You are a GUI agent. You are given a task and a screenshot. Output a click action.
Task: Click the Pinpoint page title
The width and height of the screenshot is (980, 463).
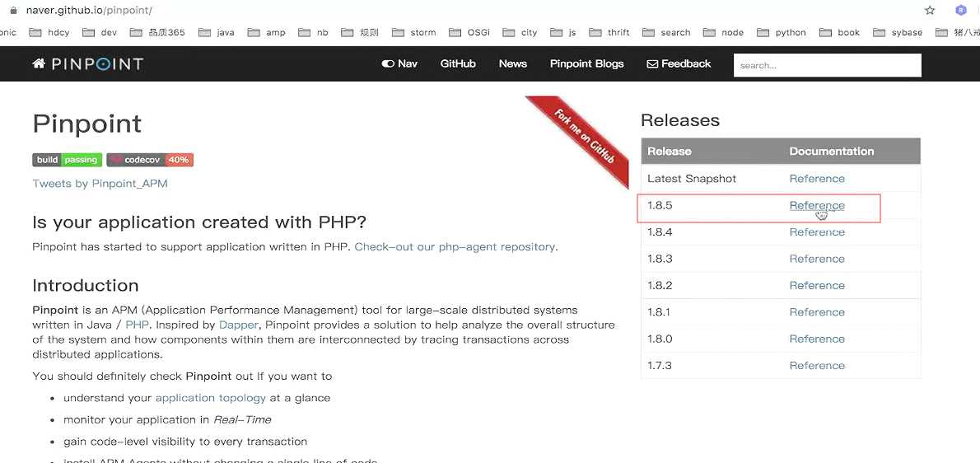(x=86, y=124)
